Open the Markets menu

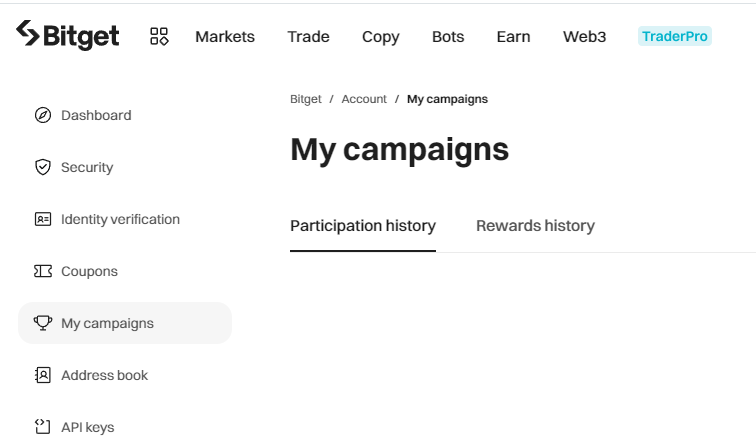pyautogui.click(x=225, y=37)
